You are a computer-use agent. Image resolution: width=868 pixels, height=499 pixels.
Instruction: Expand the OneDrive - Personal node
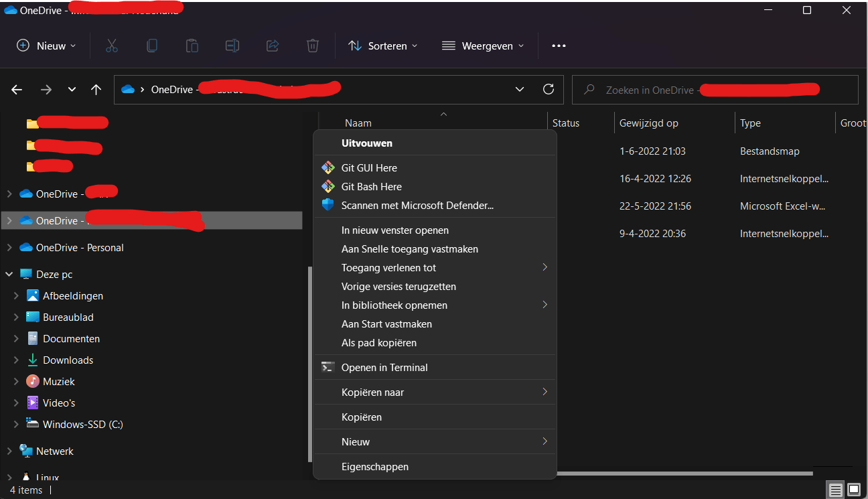click(9, 247)
